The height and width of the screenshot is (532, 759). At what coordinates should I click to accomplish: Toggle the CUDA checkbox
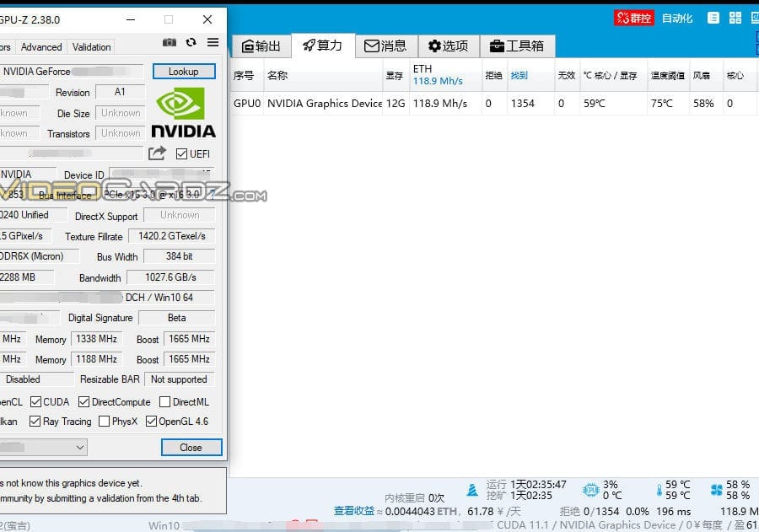[x=35, y=402]
